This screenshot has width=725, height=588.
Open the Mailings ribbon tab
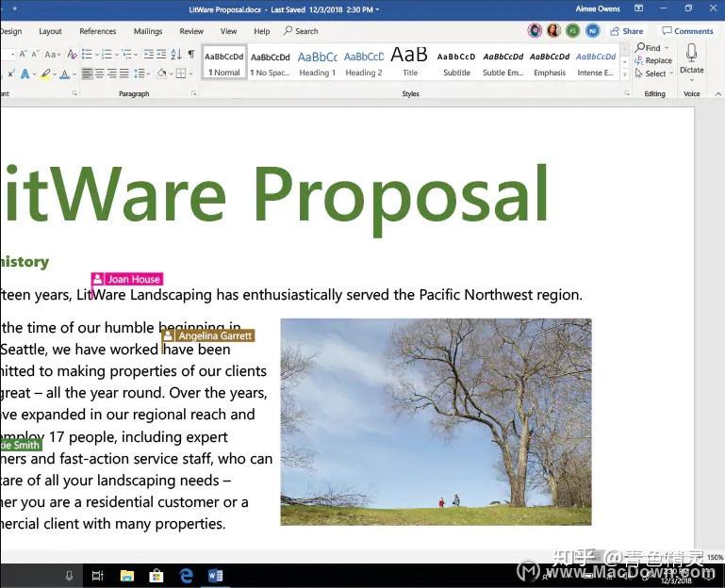click(148, 31)
